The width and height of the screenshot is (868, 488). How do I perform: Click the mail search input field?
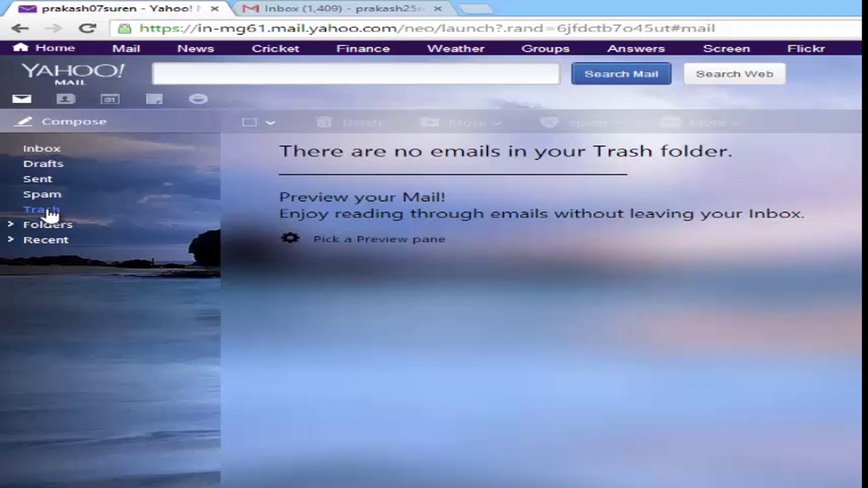tap(356, 74)
